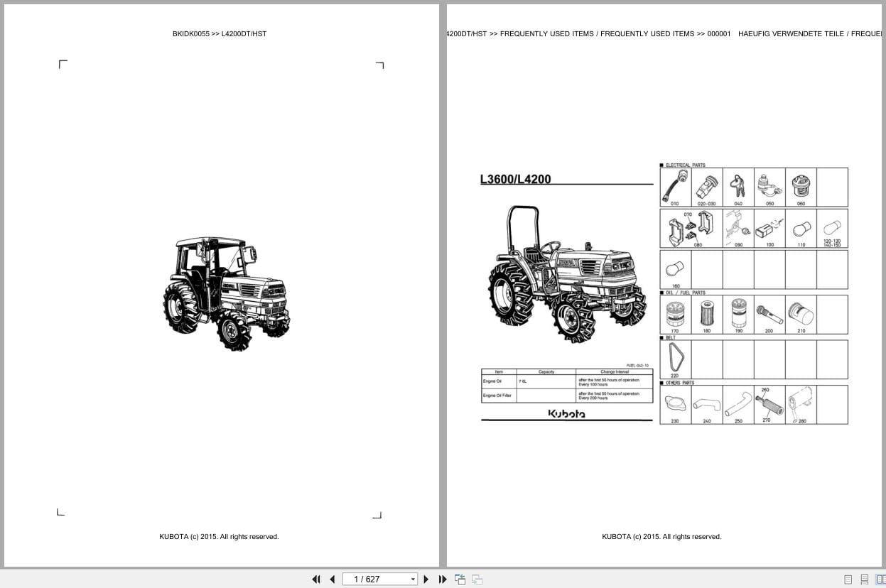
Task: Select part 250 curved hose illustration
Action: click(x=738, y=405)
